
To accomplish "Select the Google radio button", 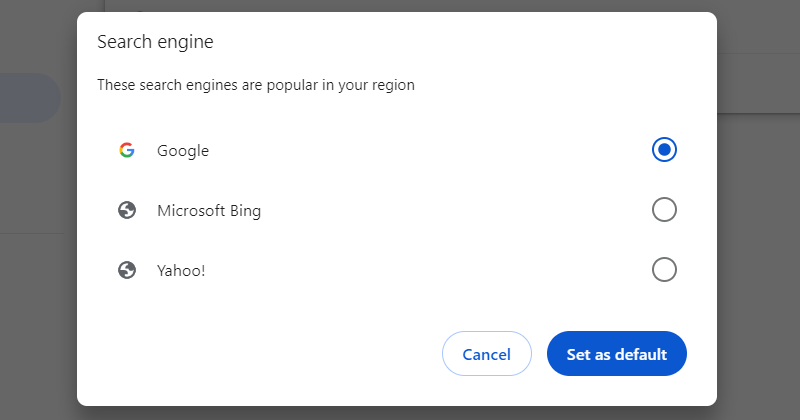I will click(x=664, y=150).
